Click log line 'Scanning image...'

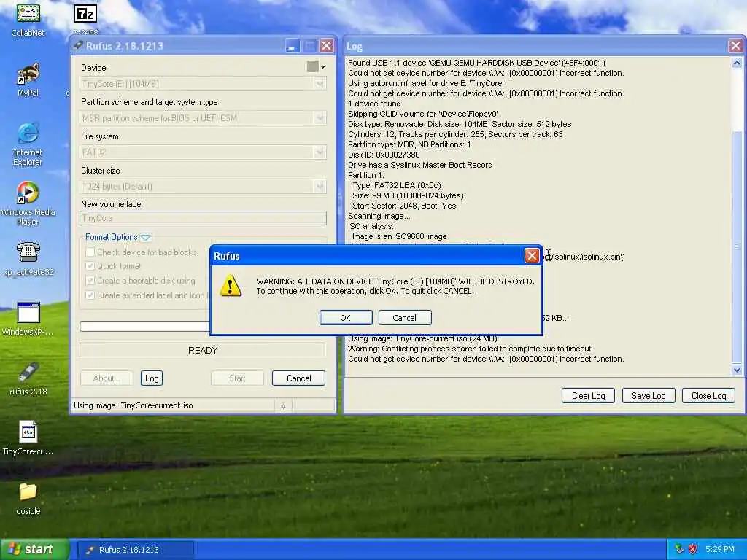point(379,216)
